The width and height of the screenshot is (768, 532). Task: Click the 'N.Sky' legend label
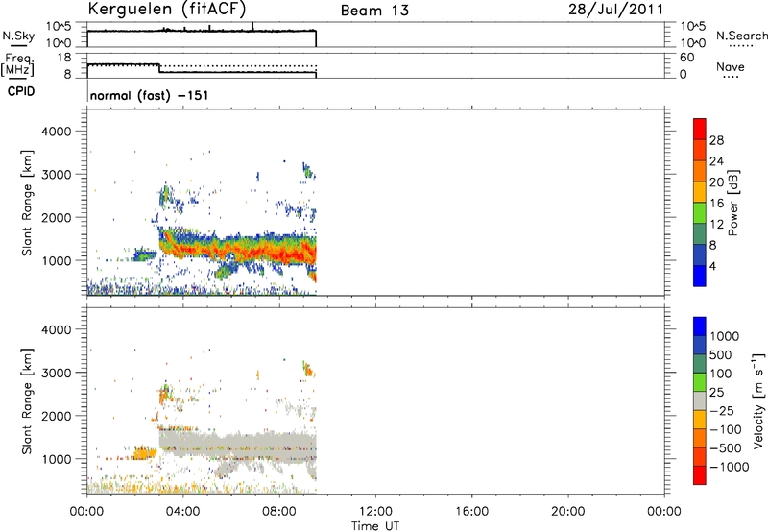pyautogui.click(x=18, y=36)
